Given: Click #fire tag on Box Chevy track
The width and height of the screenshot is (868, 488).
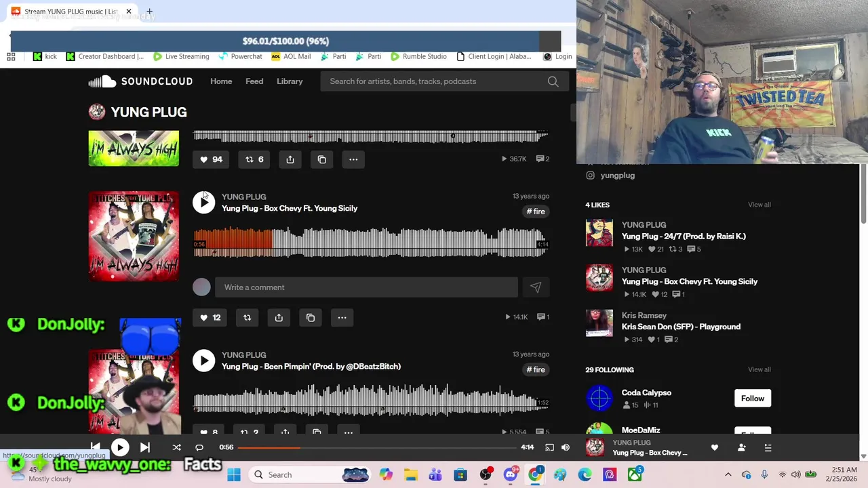Looking at the screenshot, I should 536,211.
